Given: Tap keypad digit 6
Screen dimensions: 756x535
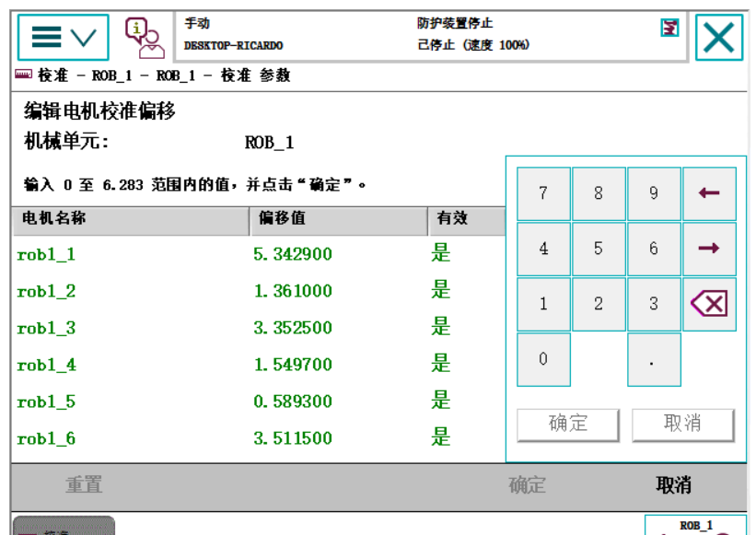Looking at the screenshot, I should click(654, 249).
